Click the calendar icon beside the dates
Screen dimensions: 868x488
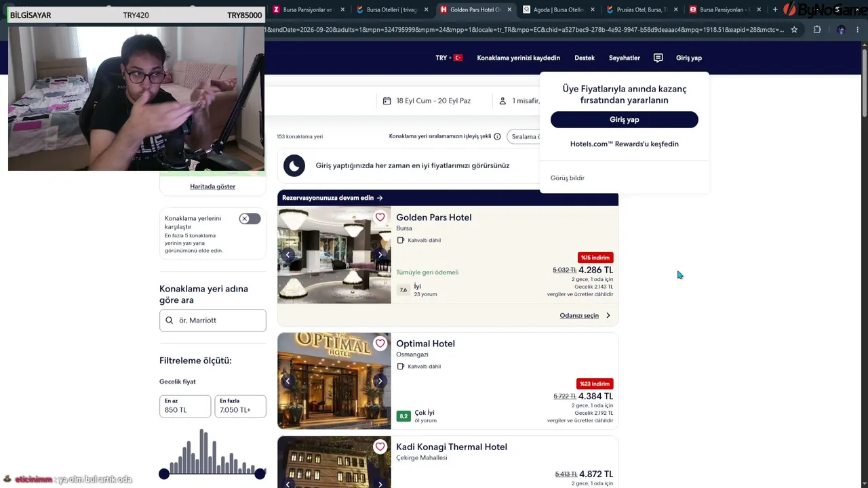pyautogui.click(x=387, y=101)
